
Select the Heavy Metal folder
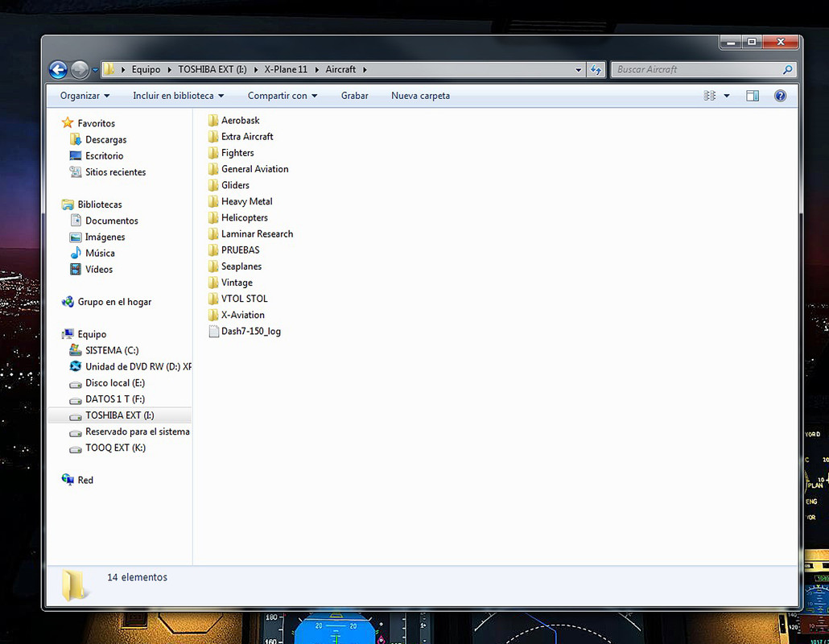tap(246, 201)
